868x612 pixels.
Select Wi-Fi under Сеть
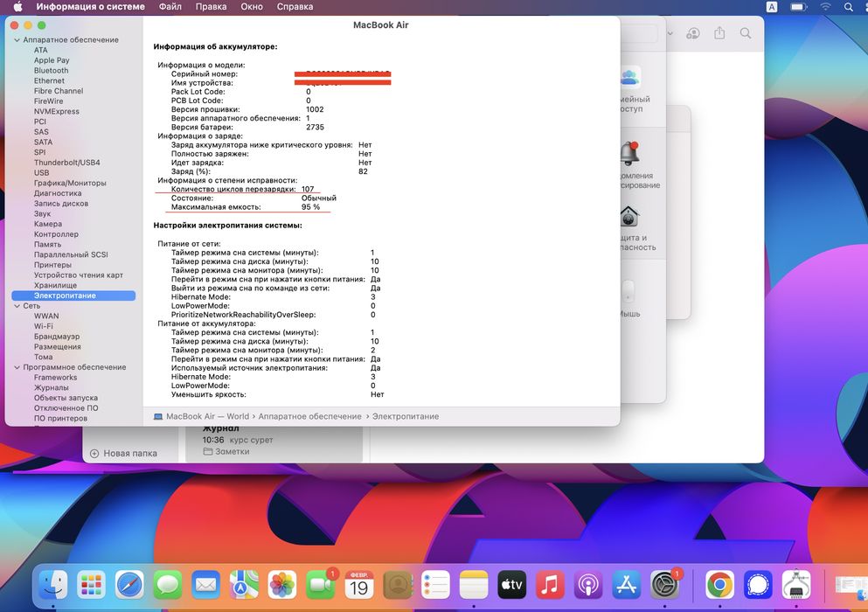[43, 326]
